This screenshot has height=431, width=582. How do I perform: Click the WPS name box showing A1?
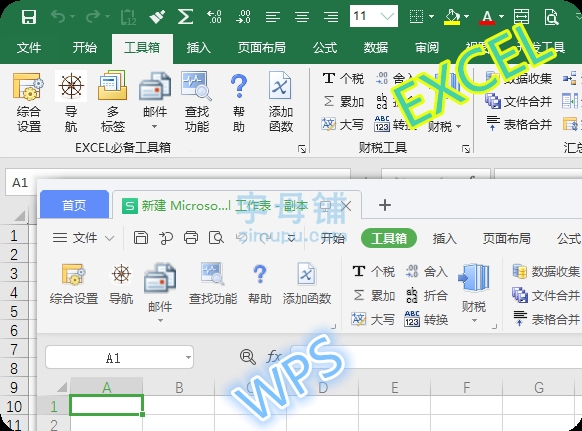pos(119,357)
